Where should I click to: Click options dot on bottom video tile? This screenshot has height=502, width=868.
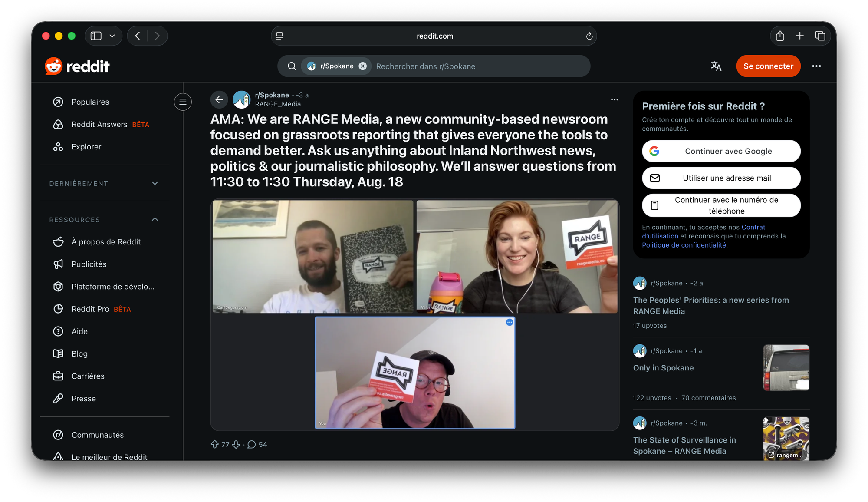pos(510,322)
